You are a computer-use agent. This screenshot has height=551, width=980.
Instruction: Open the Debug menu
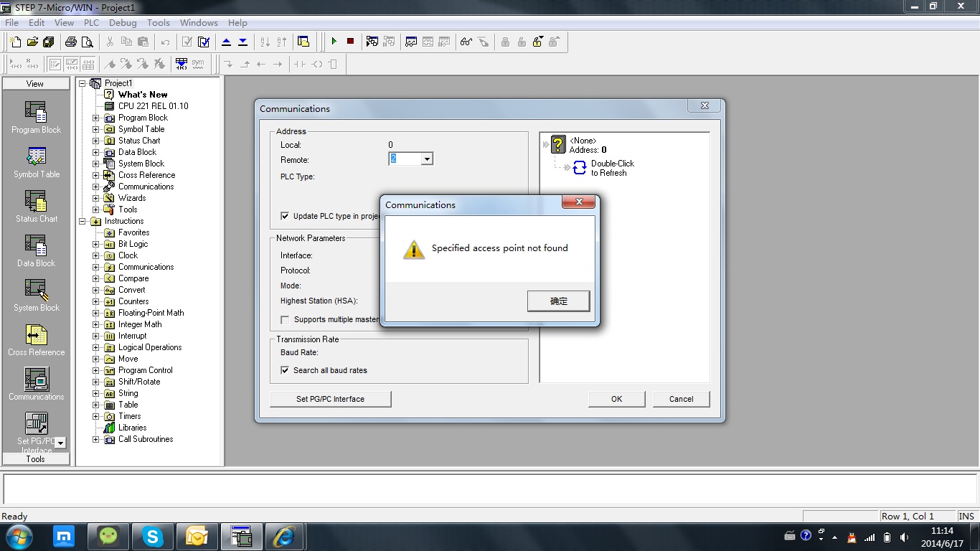pos(123,23)
